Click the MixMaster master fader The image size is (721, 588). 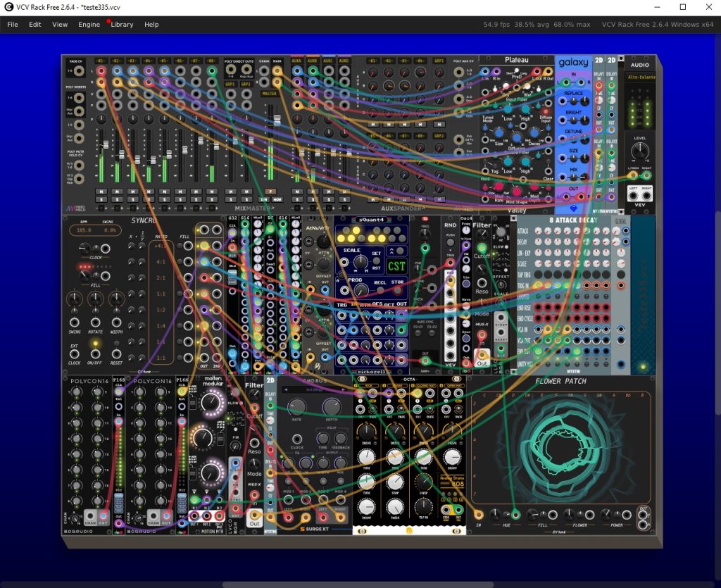(277, 120)
